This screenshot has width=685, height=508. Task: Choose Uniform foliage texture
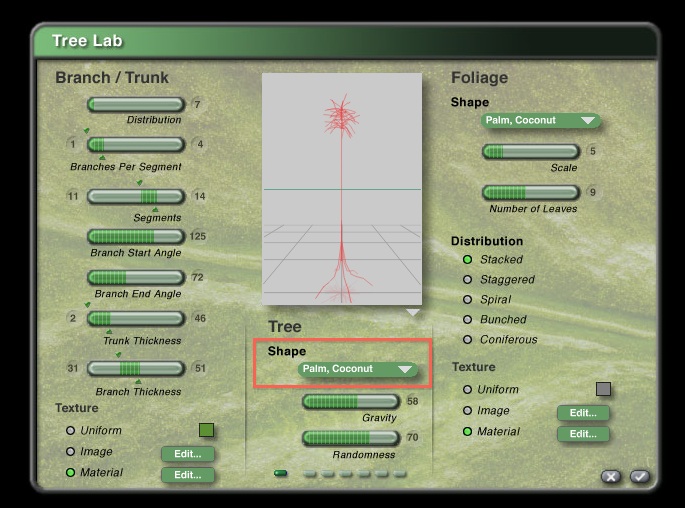click(467, 389)
